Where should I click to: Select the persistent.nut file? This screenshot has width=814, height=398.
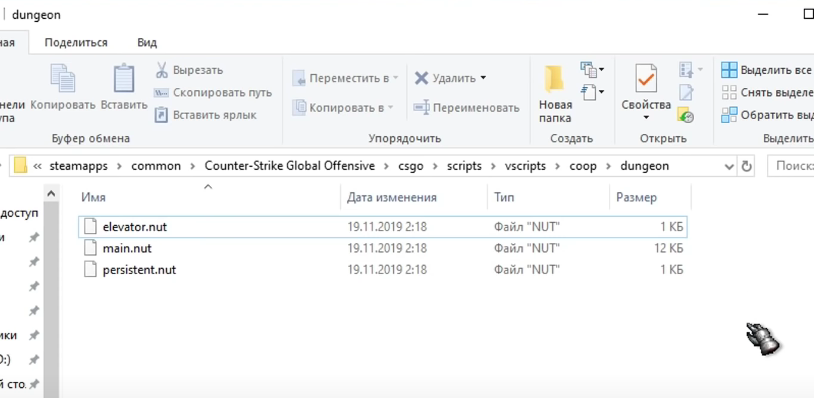point(383,270)
